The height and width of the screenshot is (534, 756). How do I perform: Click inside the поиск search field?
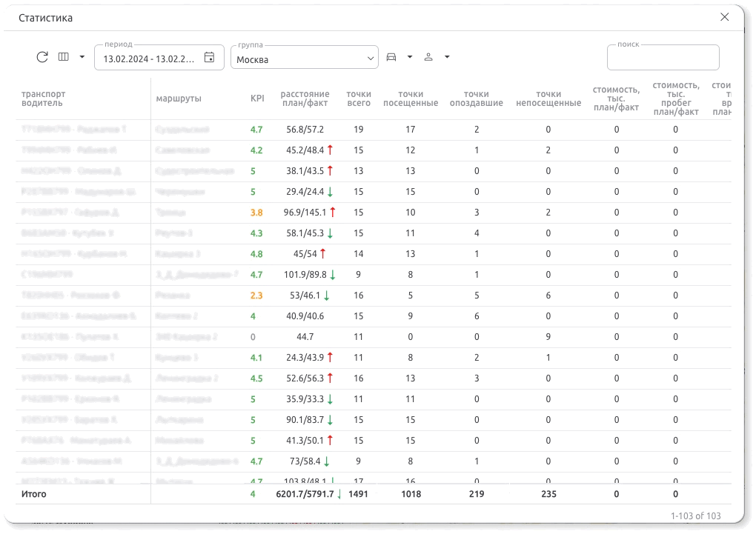[x=663, y=59]
